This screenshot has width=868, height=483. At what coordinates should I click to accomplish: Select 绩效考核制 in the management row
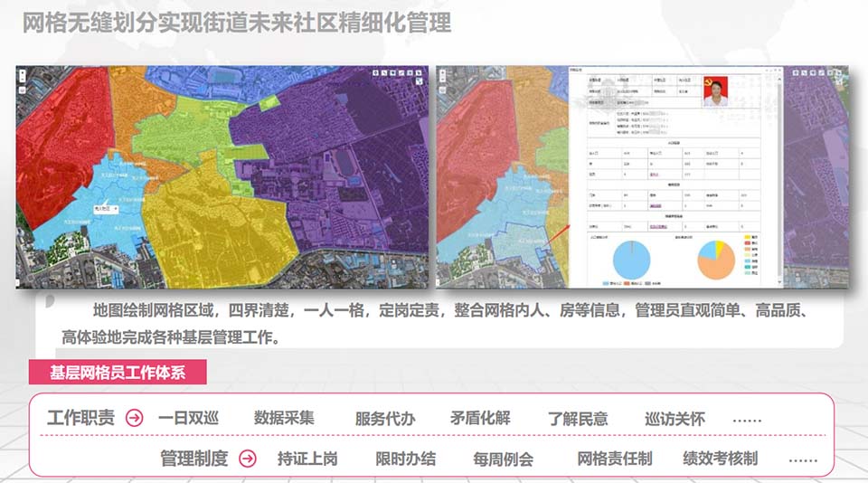[720, 459]
